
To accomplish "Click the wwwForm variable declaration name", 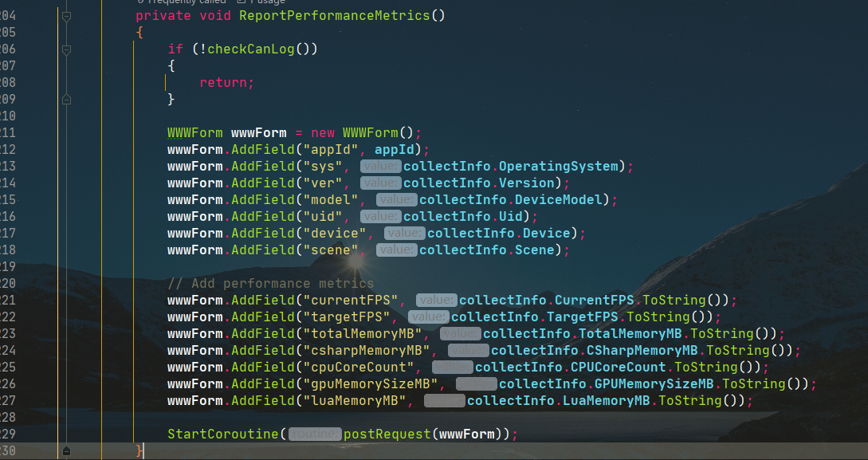I will pyautogui.click(x=258, y=133).
